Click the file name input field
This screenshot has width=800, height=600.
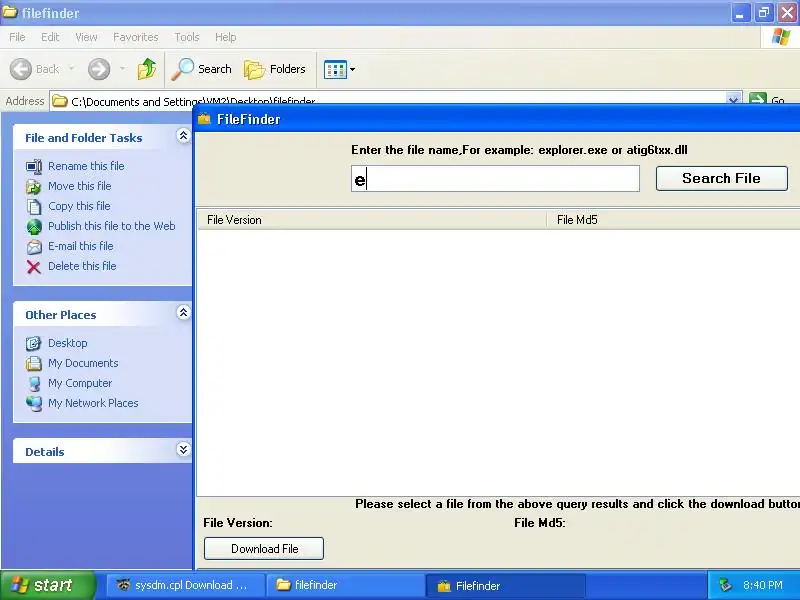(x=495, y=179)
